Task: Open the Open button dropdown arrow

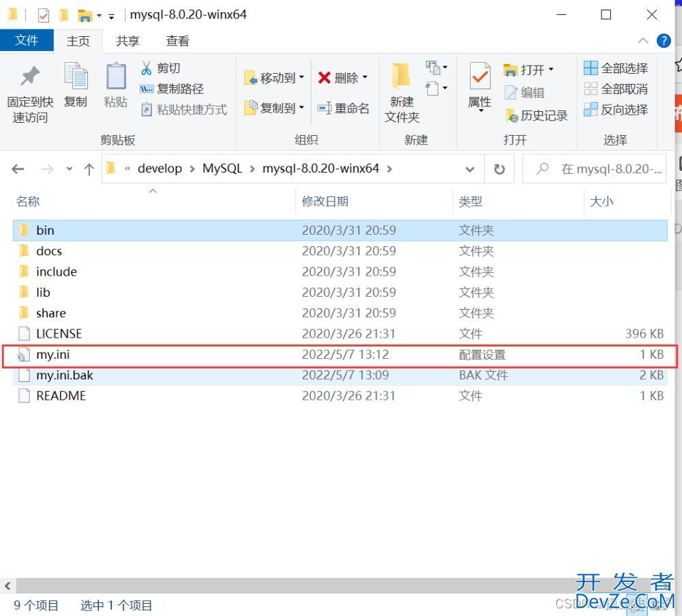Action: [x=551, y=69]
